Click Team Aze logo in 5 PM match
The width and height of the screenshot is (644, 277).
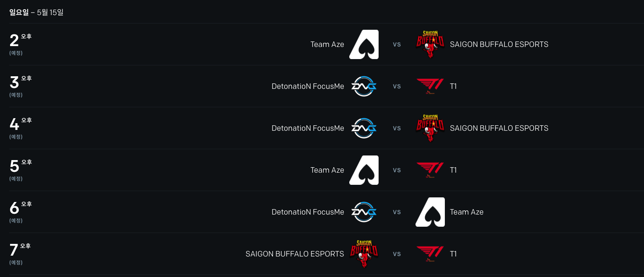(364, 170)
